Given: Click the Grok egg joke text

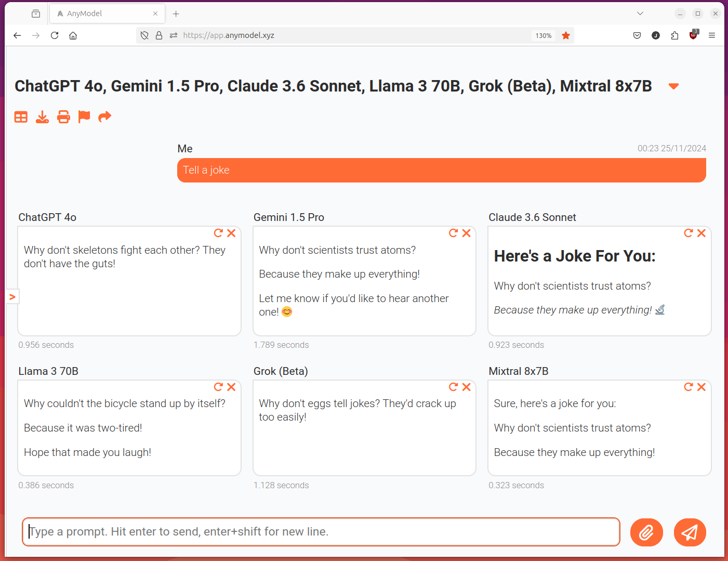Looking at the screenshot, I should [358, 410].
